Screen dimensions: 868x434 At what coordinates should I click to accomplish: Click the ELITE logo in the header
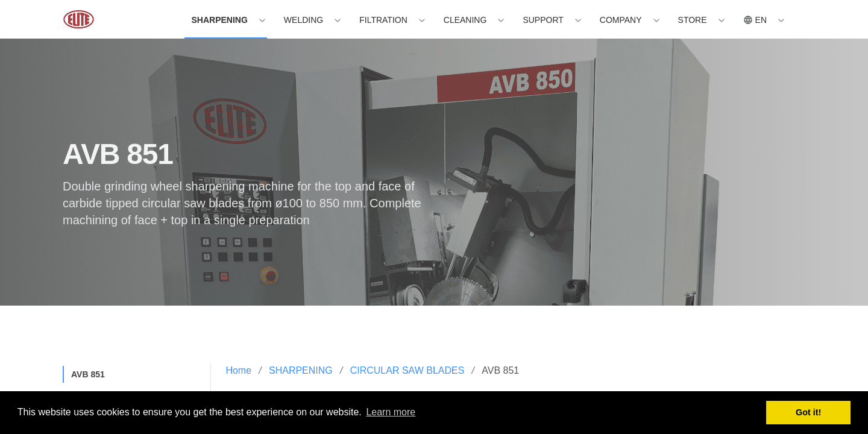[78, 19]
